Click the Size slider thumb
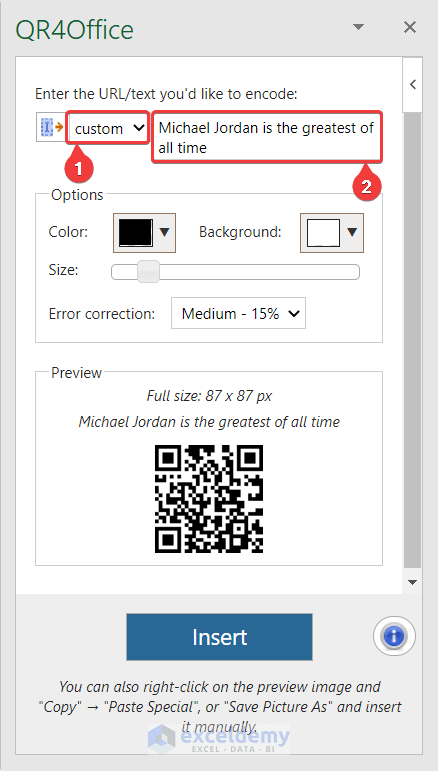This screenshot has height=771, width=438. (148, 271)
